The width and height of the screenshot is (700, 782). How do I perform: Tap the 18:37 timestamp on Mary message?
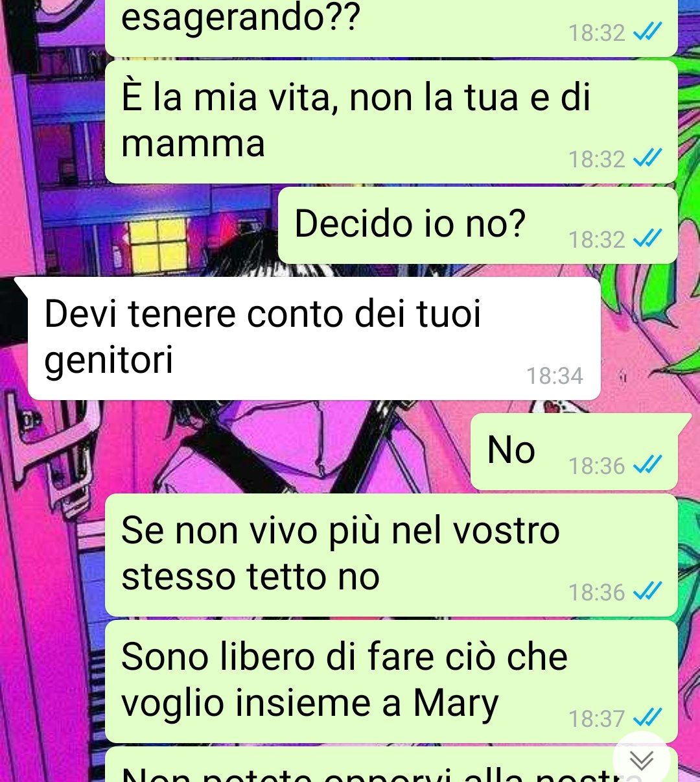[596, 718]
